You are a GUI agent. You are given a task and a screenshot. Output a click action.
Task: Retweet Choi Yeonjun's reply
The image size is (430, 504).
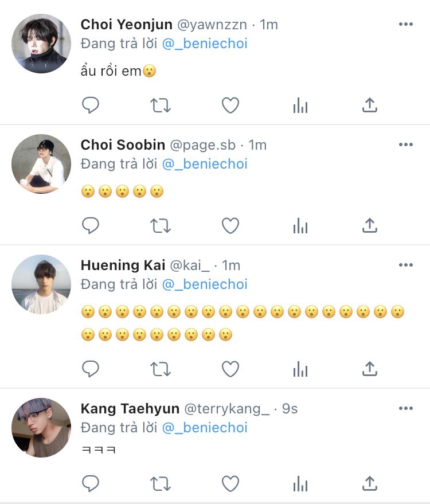tap(161, 106)
